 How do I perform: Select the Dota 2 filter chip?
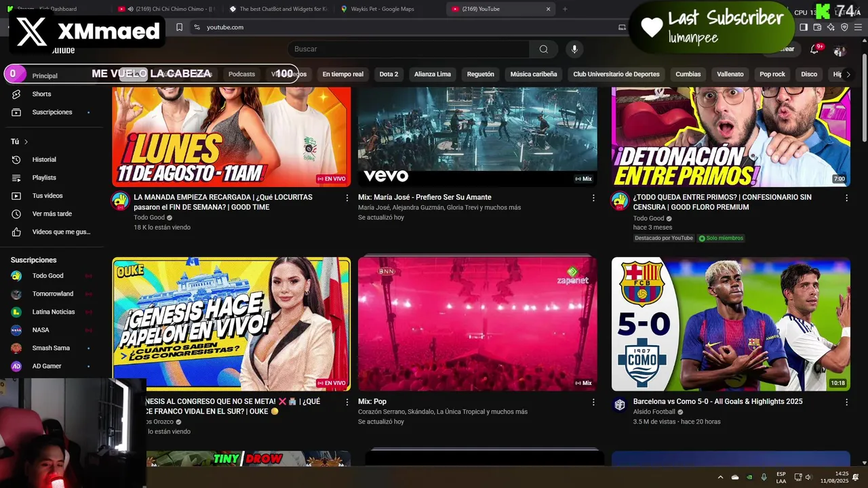click(x=389, y=74)
